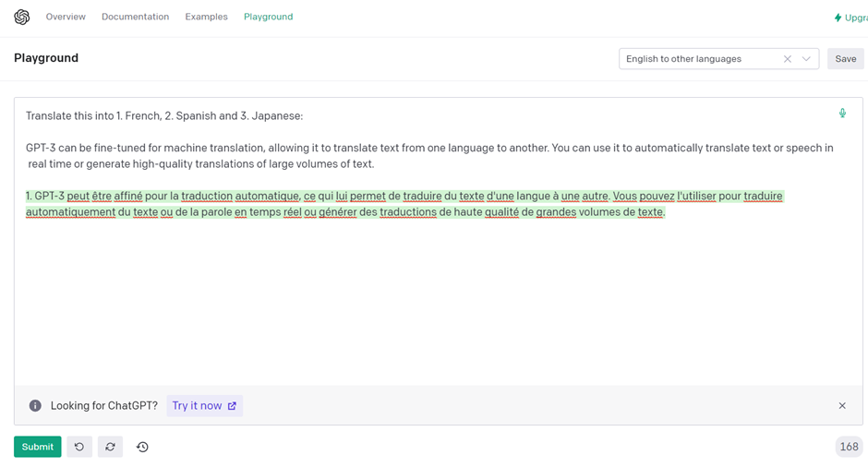Open the Overview page

coord(66,17)
